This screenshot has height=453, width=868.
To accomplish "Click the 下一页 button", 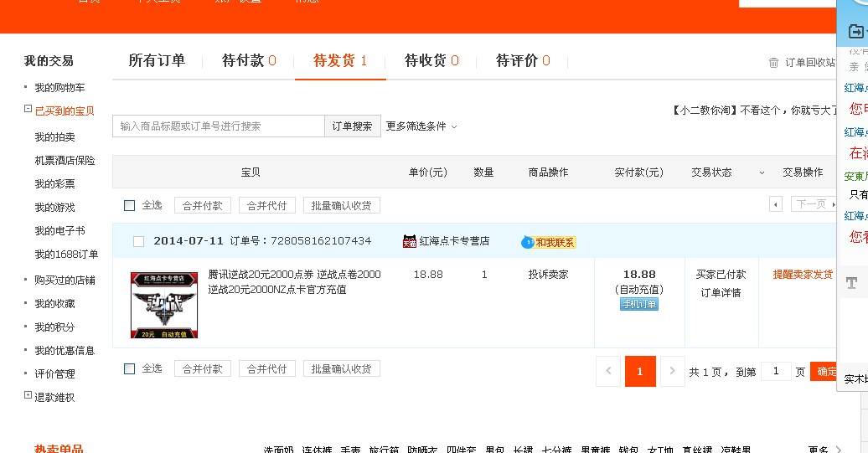I will [814, 204].
